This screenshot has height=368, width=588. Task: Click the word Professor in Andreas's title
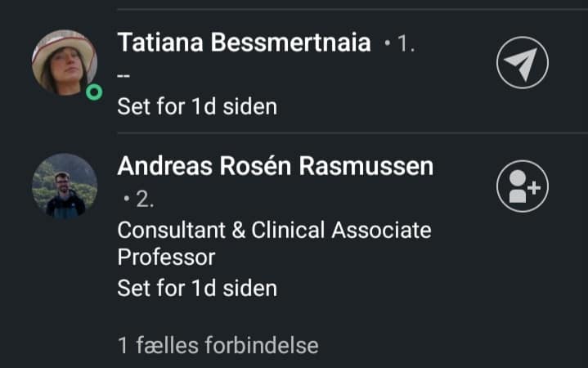pos(166,258)
